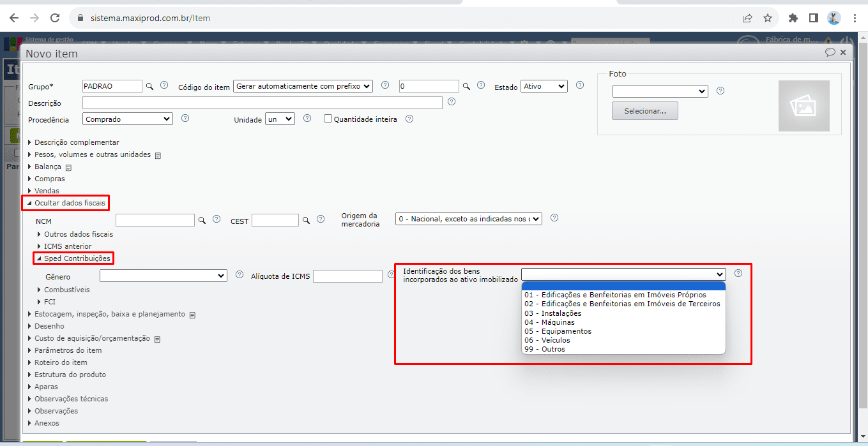The image size is (868, 446).
Task: Select 99 - Outros option
Action: click(623, 349)
